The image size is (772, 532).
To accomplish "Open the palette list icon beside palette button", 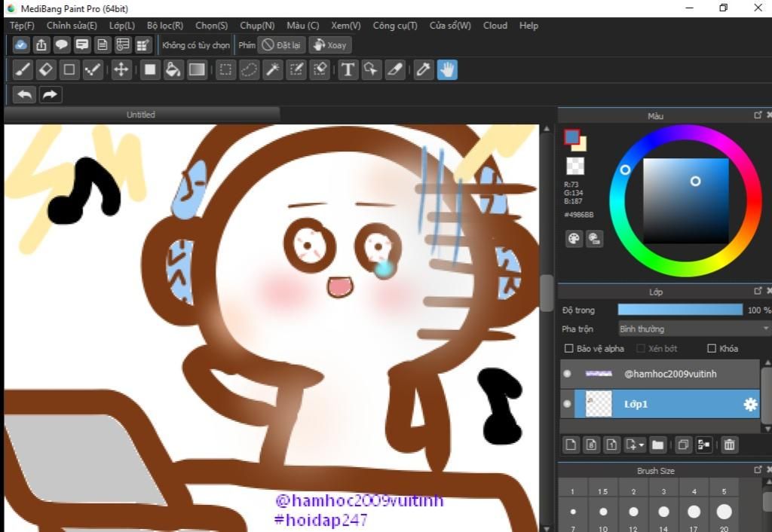I will pyautogui.click(x=594, y=239).
